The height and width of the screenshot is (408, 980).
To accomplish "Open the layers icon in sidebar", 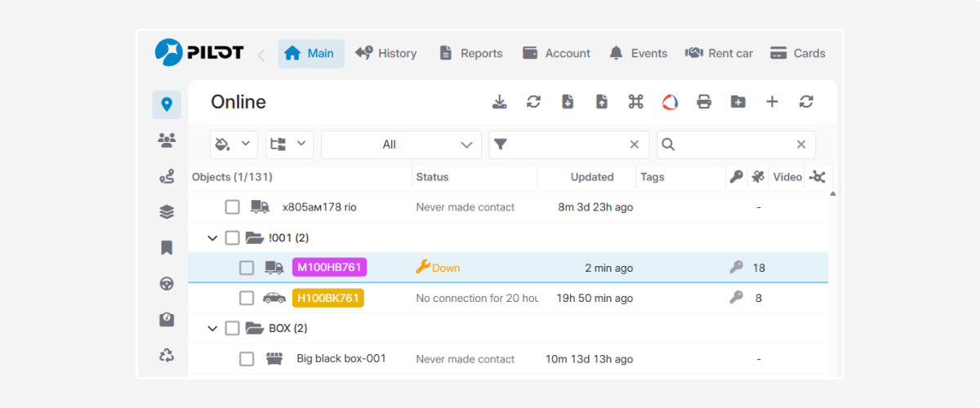I will coord(167,212).
